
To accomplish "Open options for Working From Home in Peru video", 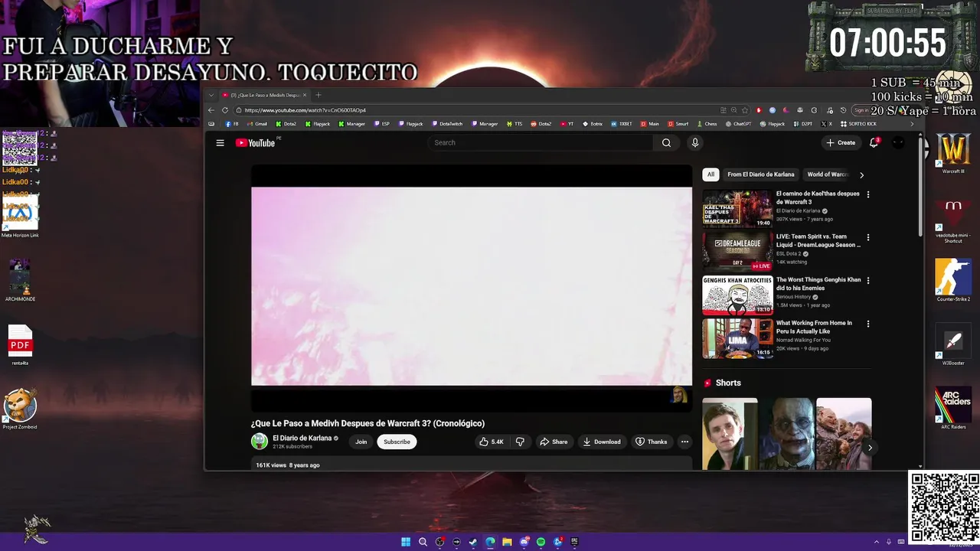I will tap(867, 324).
